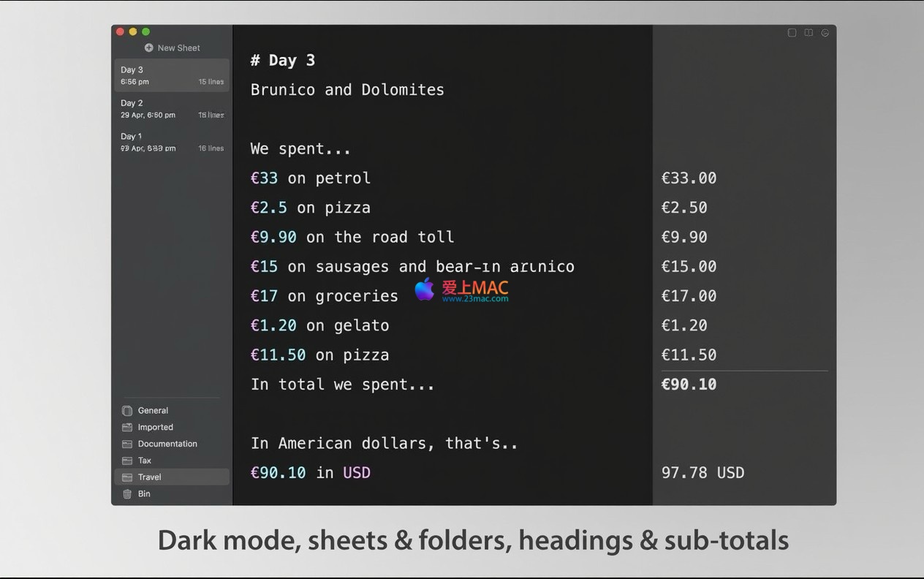
Task: Click the 97.78 USD conversion result
Action: pos(703,473)
